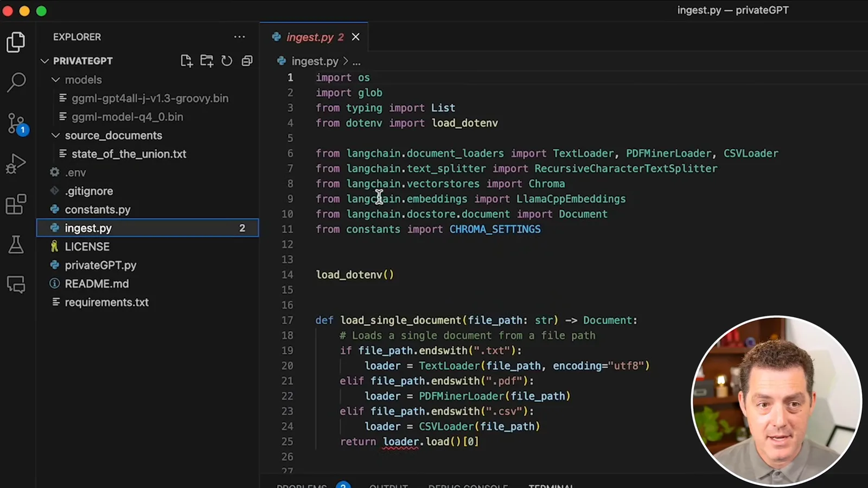
Task: Select ingest.py in the explorer tree
Action: coord(148,228)
